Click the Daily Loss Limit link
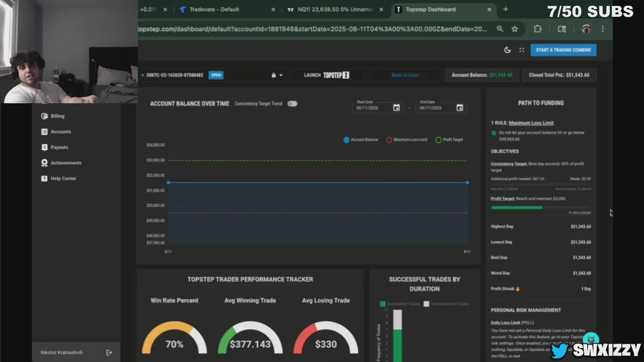The width and height of the screenshot is (644, 362). coord(505,323)
